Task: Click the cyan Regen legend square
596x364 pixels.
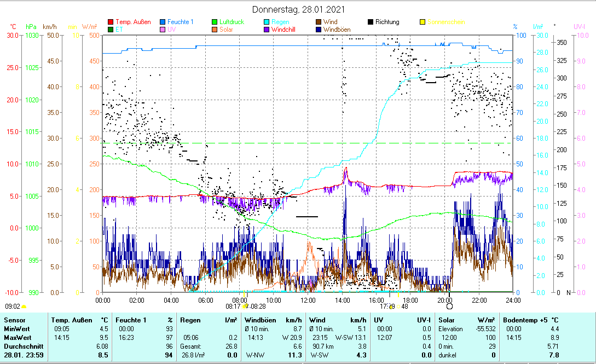Action: [x=267, y=22]
